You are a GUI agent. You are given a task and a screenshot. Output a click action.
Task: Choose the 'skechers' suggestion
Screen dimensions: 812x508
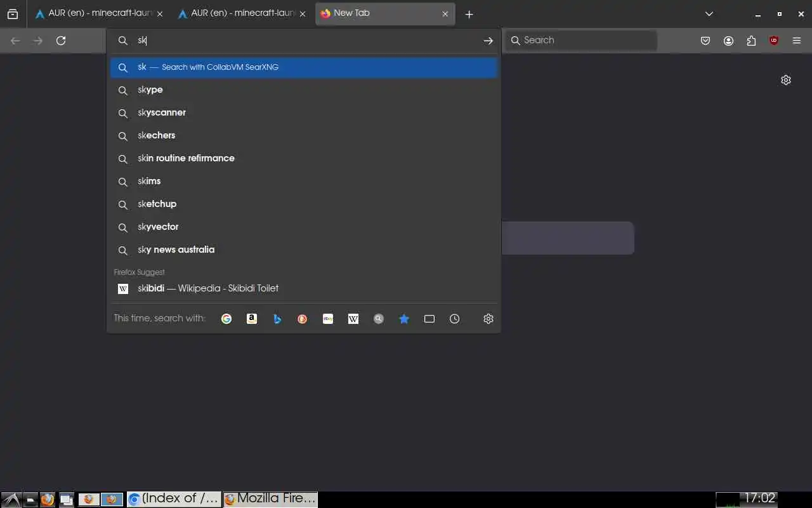[x=303, y=136]
